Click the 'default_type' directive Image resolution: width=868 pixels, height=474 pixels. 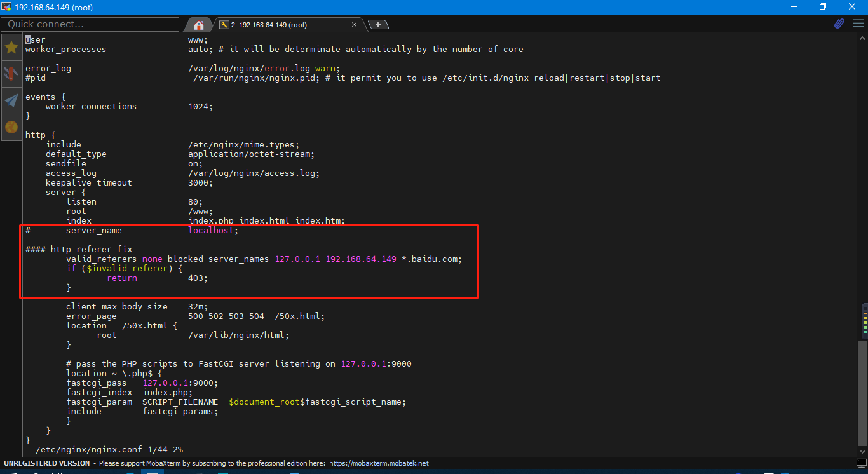pyautogui.click(x=76, y=154)
